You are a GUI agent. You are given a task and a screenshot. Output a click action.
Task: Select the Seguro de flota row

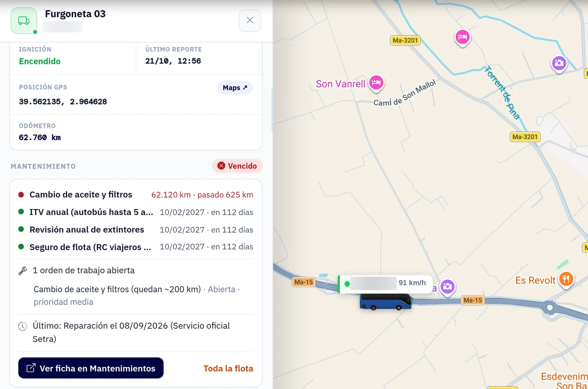pyautogui.click(x=136, y=247)
